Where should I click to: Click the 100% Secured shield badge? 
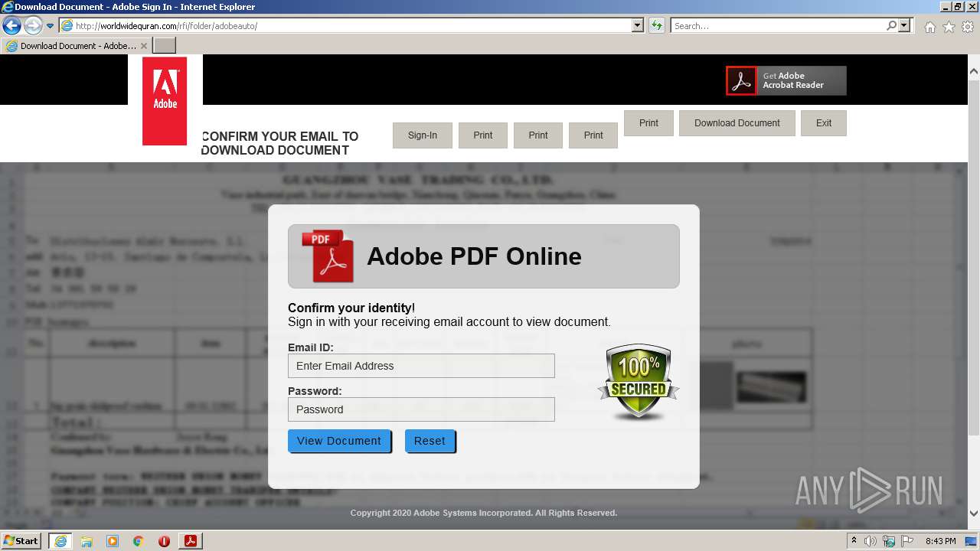[x=638, y=381]
